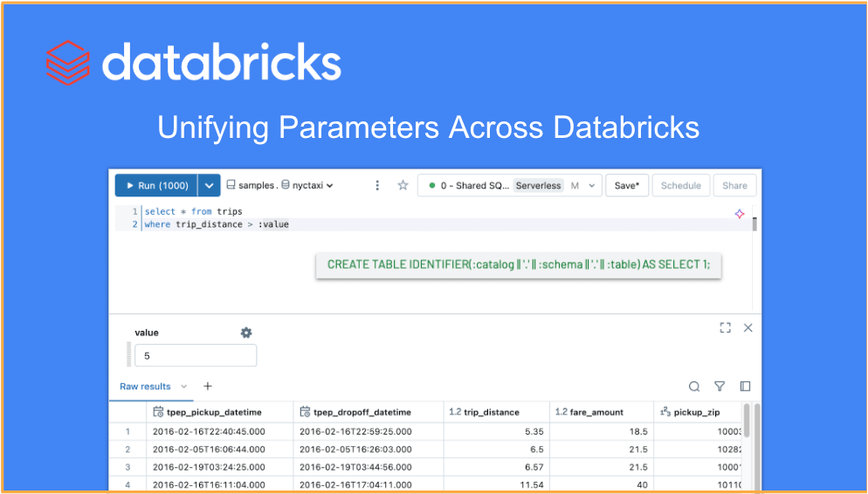Search the results table

(694, 386)
